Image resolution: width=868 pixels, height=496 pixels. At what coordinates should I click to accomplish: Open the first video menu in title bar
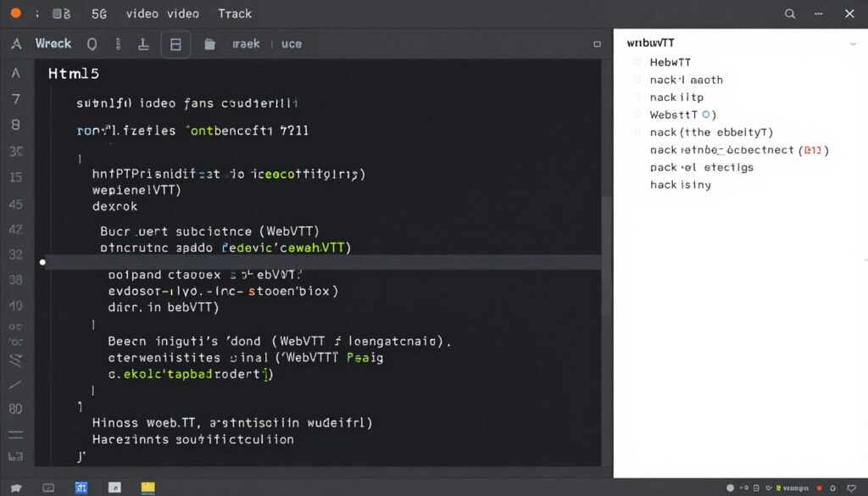(x=142, y=14)
